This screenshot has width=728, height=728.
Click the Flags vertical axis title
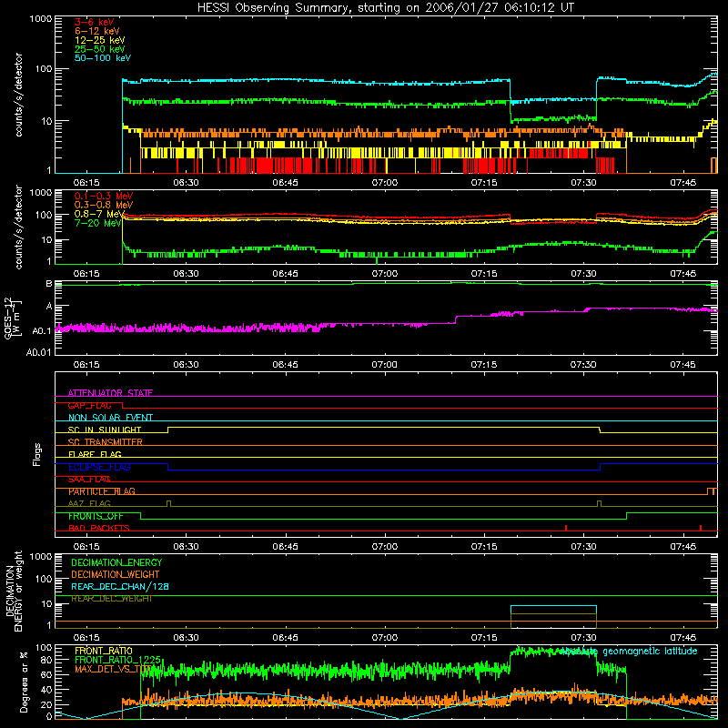pyautogui.click(x=37, y=454)
